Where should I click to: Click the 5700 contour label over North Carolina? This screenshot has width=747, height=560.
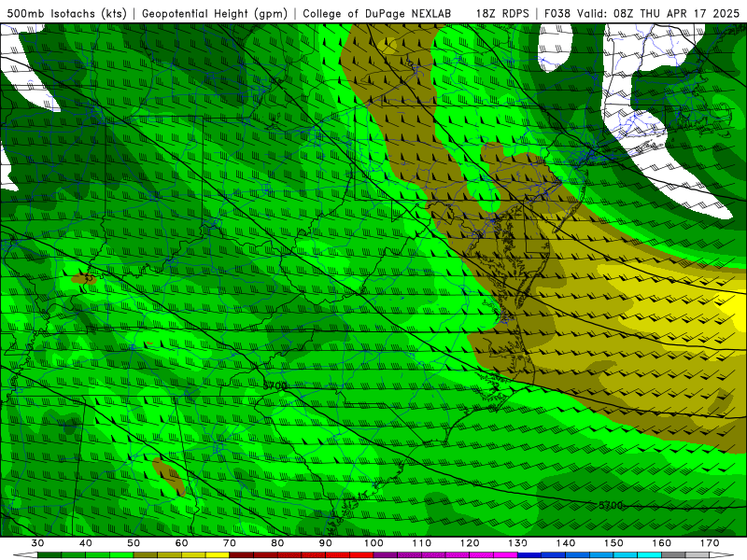(x=275, y=385)
